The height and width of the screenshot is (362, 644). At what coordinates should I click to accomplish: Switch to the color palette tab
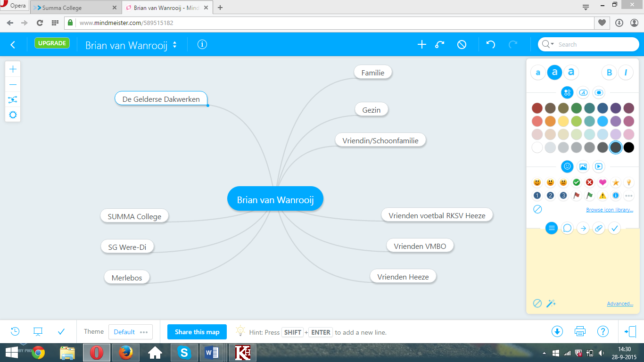567,92
